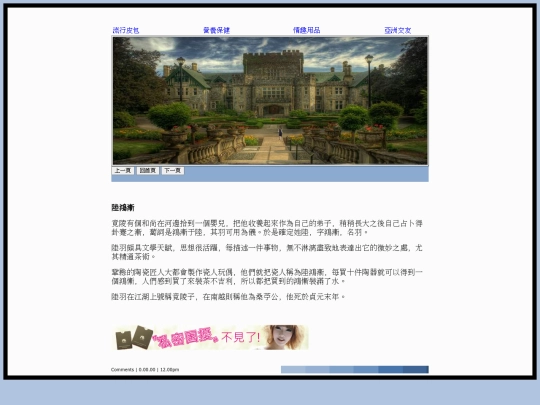The width and height of the screenshot is (540, 405).
Task: Click the middle button between 上一頁 and 下一頁
Action: [x=148, y=170]
